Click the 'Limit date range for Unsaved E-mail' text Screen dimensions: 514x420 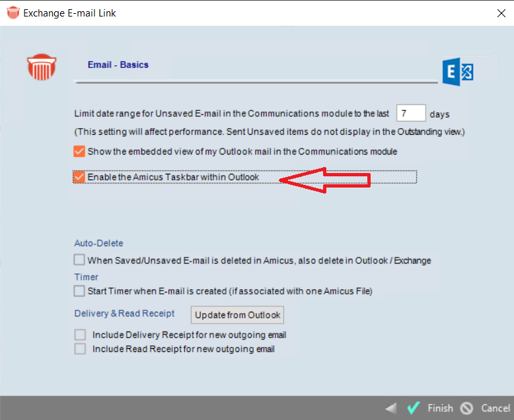[231, 114]
